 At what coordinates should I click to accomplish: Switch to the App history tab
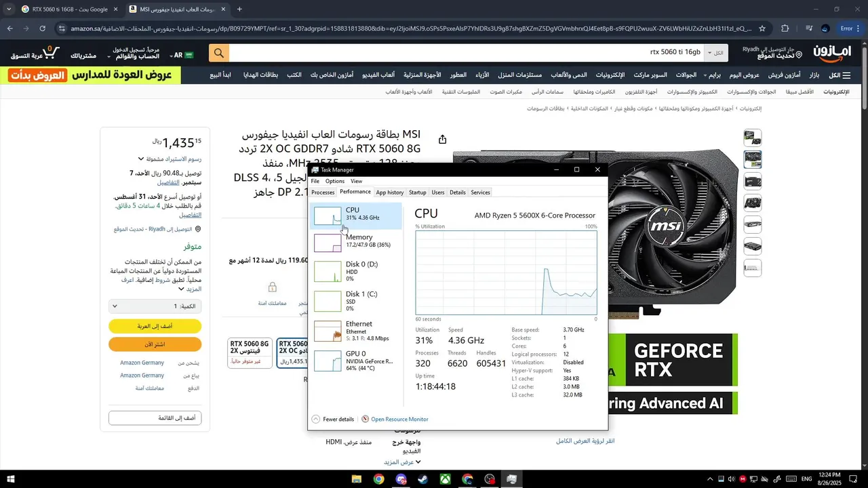point(390,192)
